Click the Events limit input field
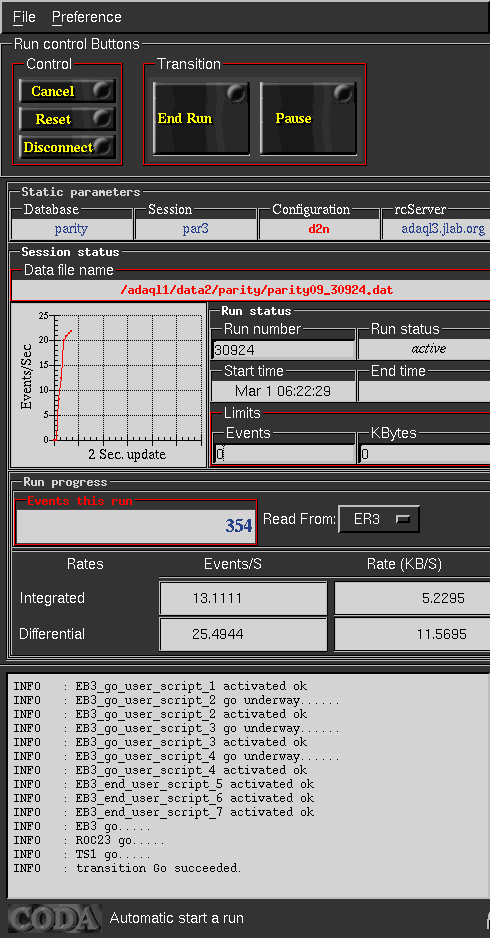 284,454
